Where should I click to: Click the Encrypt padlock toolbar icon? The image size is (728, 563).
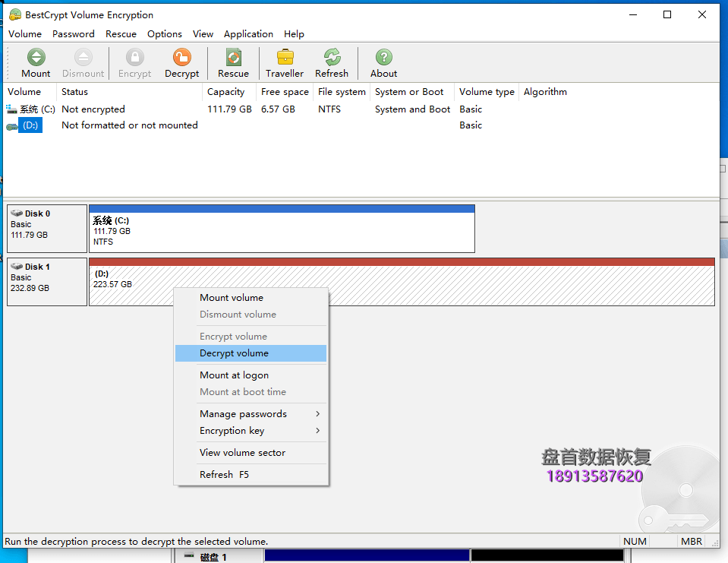click(134, 58)
